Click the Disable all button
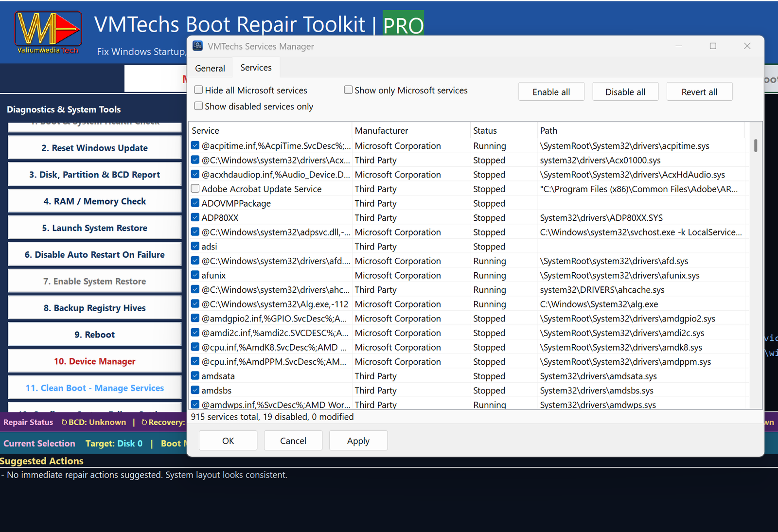The image size is (778, 532). 625,92
